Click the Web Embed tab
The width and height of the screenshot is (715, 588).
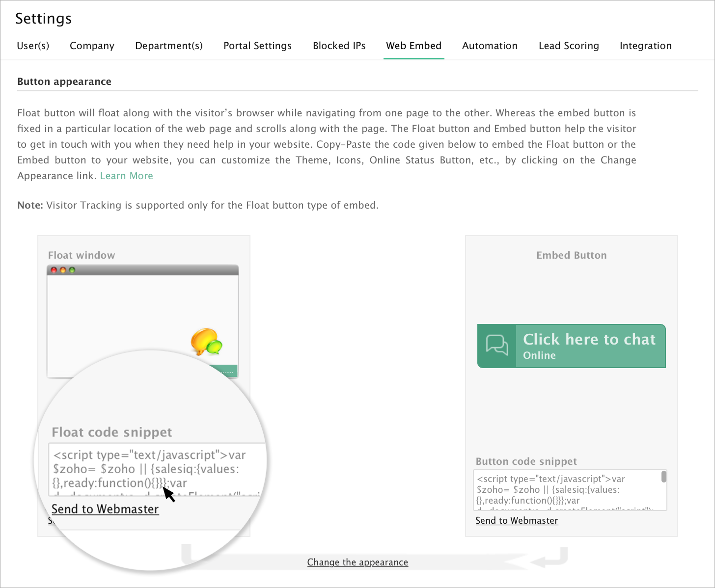point(413,46)
